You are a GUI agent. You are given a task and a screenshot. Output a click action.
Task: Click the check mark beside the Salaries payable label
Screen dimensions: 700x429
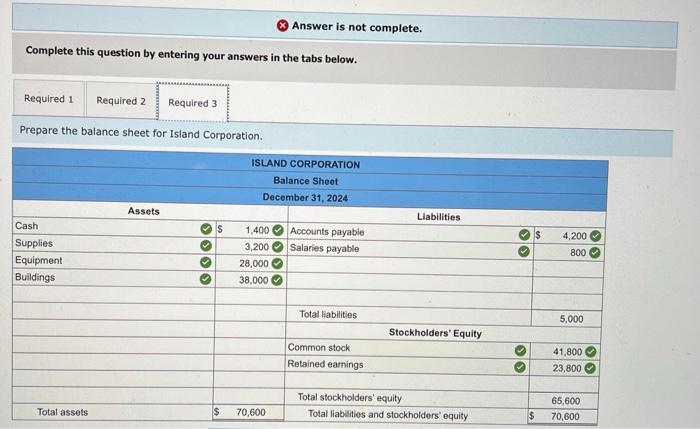coord(524,251)
